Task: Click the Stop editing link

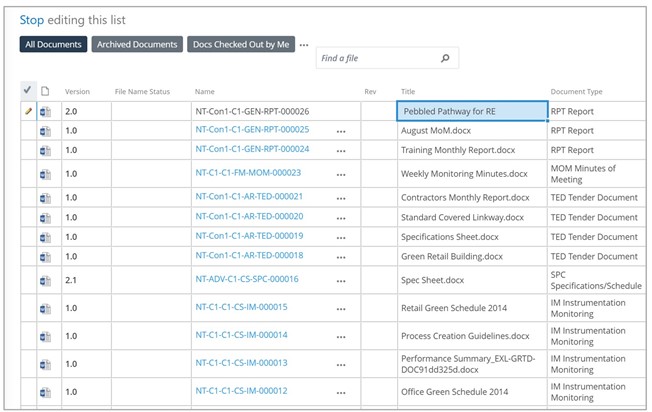Action: tap(32, 20)
